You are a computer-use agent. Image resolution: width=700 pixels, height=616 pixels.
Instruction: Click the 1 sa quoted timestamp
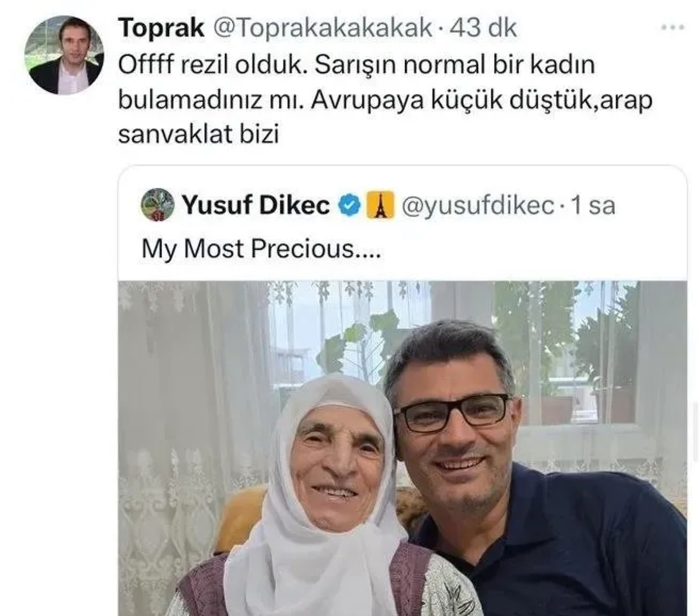pos(593,205)
